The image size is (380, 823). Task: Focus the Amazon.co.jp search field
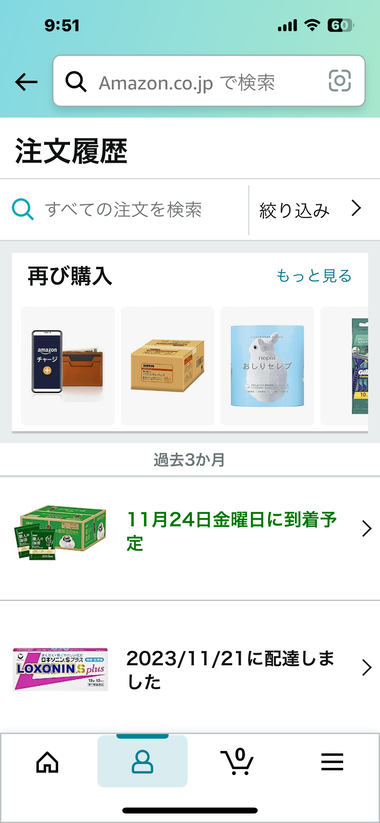tap(209, 81)
